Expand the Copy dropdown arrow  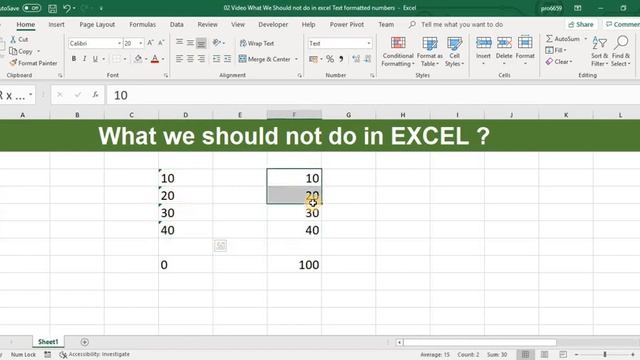point(39,51)
